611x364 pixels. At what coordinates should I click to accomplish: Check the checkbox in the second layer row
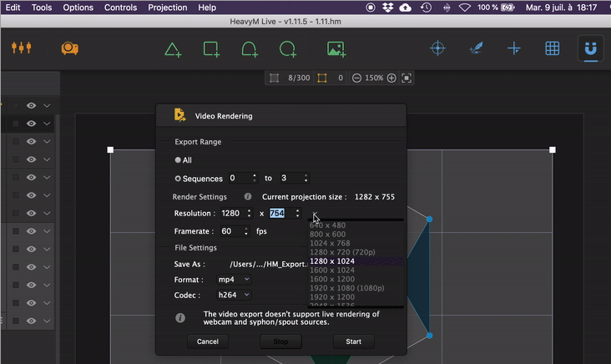pos(16,124)
